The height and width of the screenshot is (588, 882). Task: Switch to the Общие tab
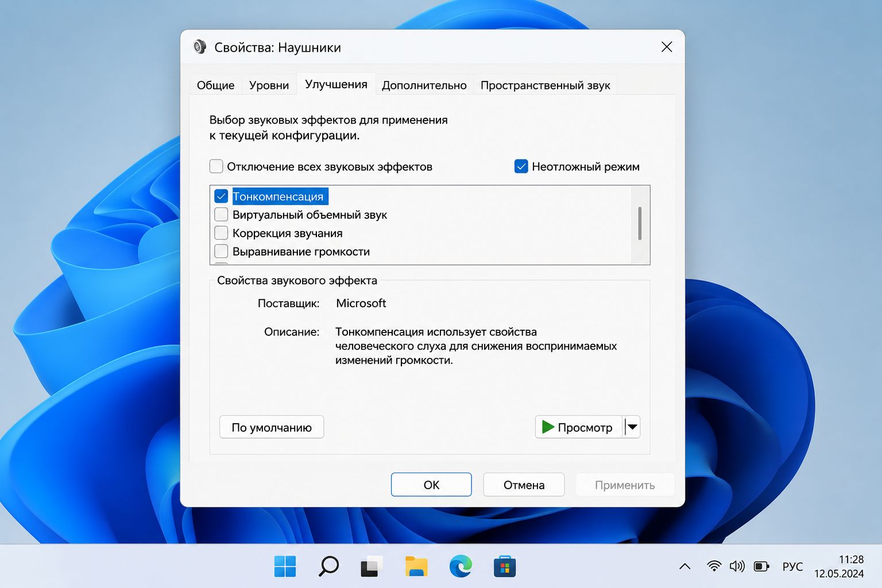tap(215, 85)
